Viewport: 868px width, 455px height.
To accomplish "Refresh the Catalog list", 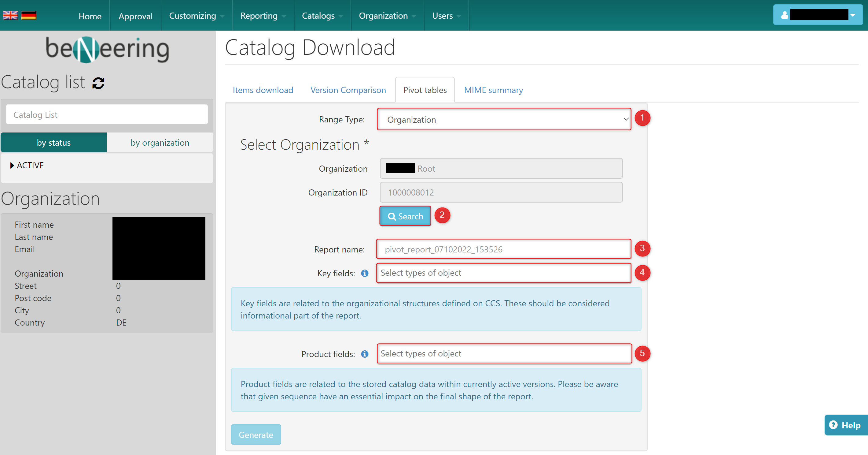I will coord(98,83).
